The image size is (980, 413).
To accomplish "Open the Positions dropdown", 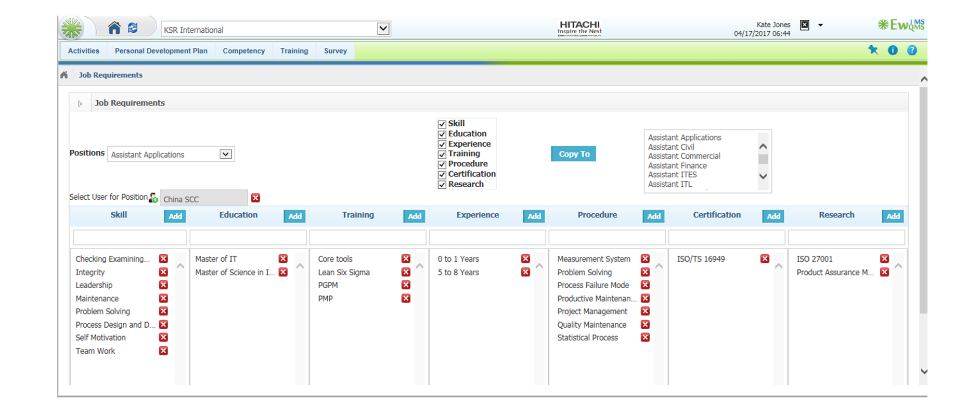I will click(225, 154).
